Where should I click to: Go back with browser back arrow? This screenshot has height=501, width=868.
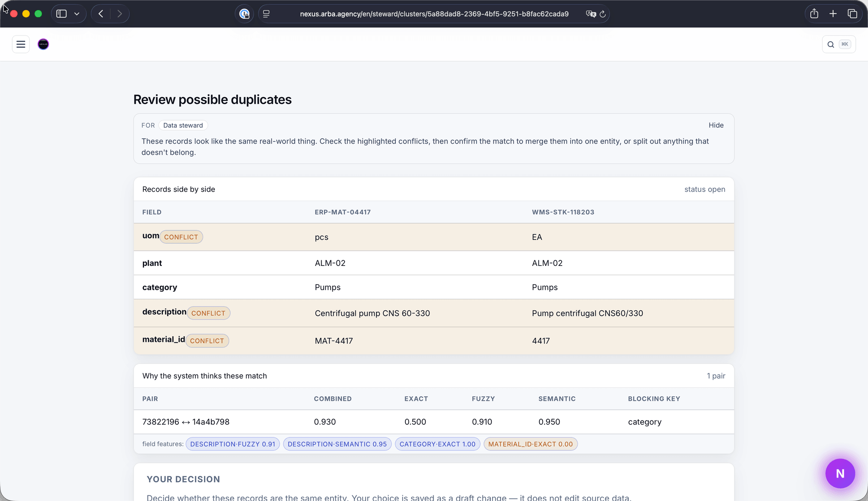[101, 14]
